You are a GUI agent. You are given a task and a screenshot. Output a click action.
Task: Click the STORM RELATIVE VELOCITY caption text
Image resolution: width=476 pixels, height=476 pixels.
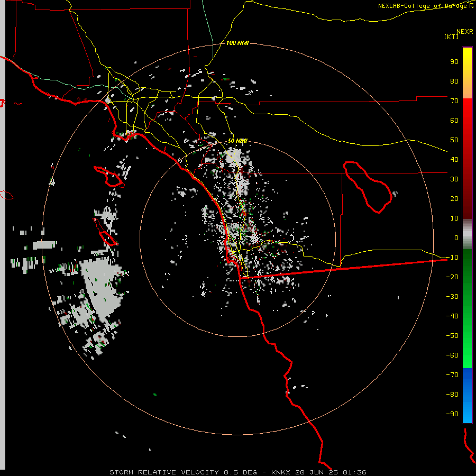pyautogui.click(x=164, y=472)
